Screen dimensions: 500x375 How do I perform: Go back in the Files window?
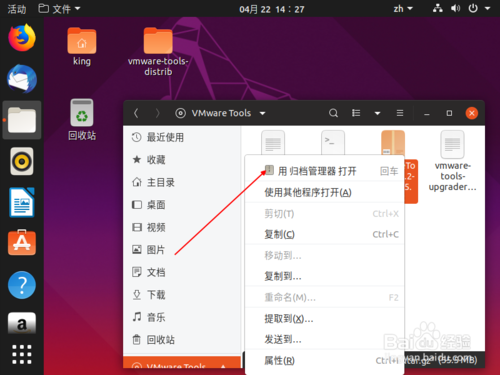point(136,113)
